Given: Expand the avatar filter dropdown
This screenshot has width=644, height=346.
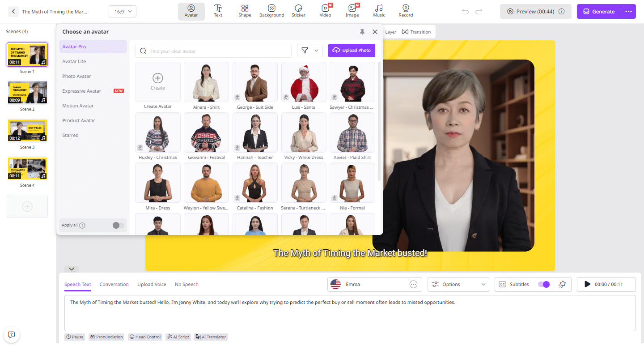Looking at the screenshot, I should pyautogui.click(x=310, y=51).
